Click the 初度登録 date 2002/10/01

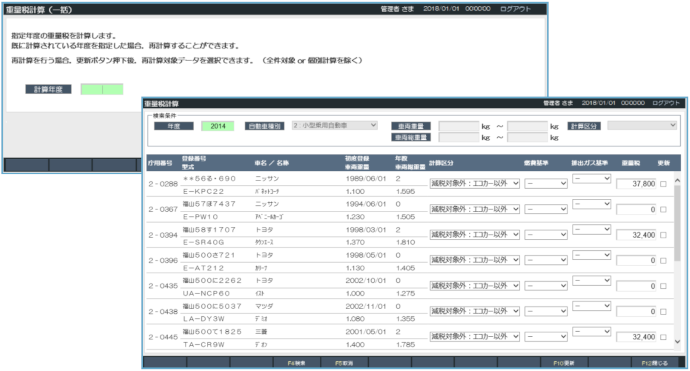pyautogui.click(x=366, y=280)
